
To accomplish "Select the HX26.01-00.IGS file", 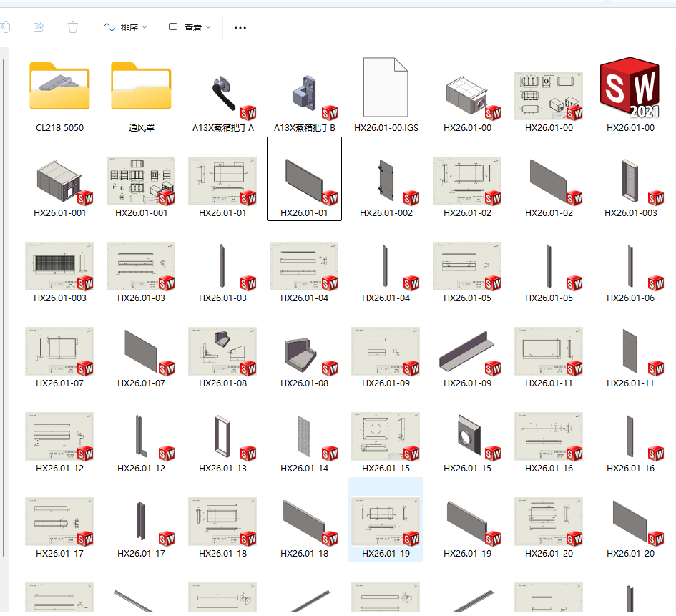I will [386, 95].
